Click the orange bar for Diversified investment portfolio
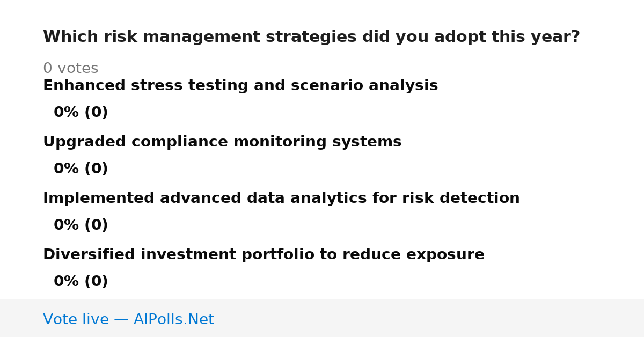This screenshot has height=337, width=644. pos(43,282)
